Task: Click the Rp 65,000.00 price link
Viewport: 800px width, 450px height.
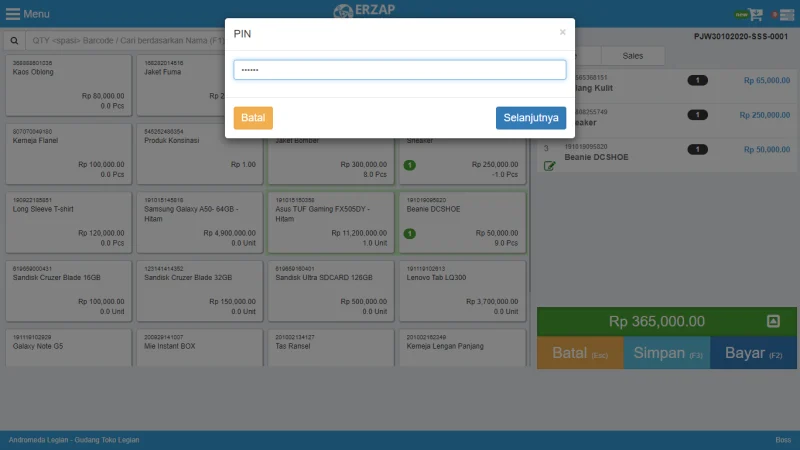Action: coord(766,80)
